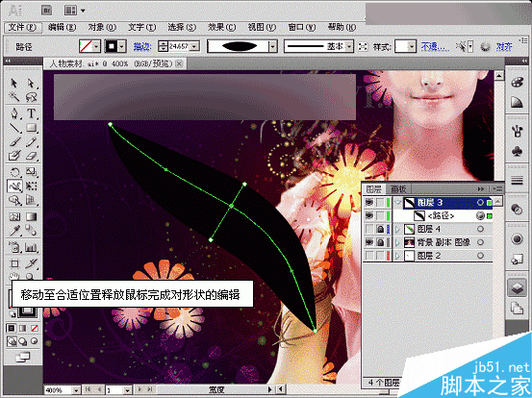
Task: Pick the Column Graph tool
Action: [31, 247]
